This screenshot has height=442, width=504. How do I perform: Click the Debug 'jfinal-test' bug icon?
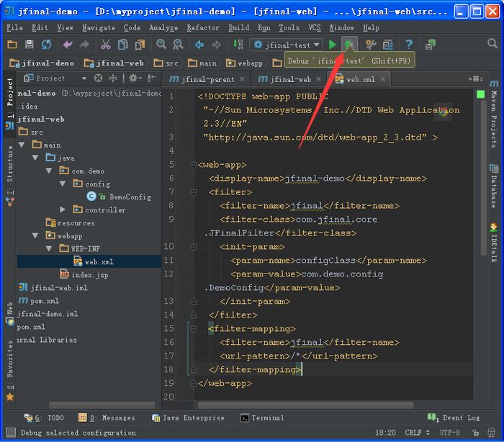(x=349, y=45)
